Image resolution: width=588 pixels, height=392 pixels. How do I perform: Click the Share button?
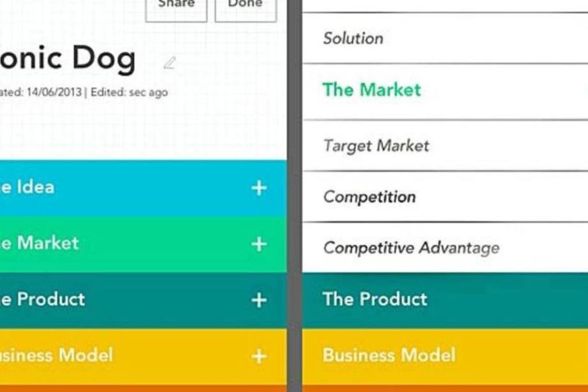click(x=176, y=8)
